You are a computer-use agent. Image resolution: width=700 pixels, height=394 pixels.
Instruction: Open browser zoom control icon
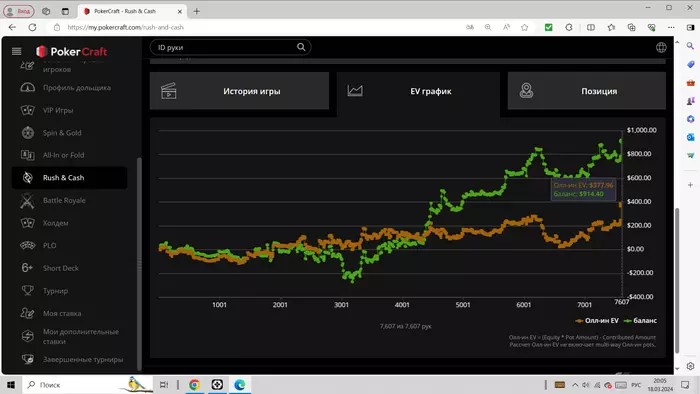[x=488, y=27]
